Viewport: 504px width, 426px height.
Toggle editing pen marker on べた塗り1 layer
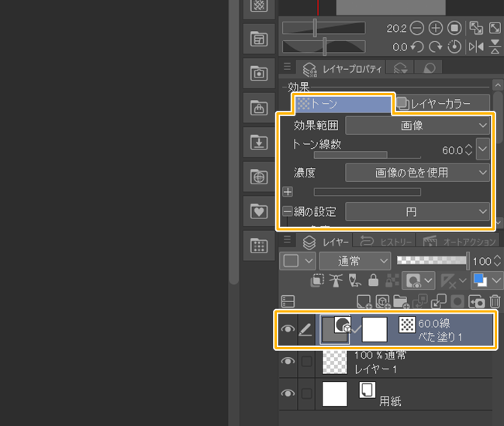tap(306, 329)
